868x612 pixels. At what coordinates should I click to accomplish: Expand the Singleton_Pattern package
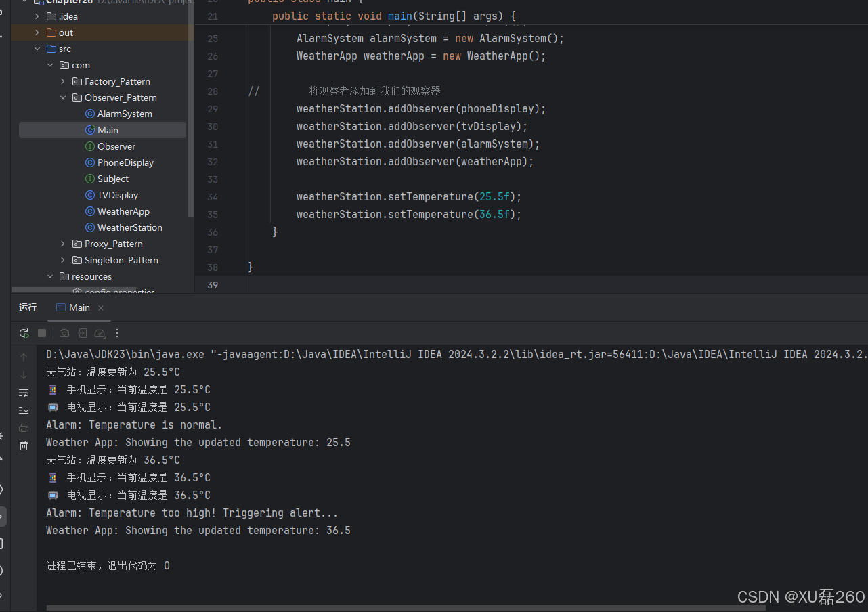(63, 260)
